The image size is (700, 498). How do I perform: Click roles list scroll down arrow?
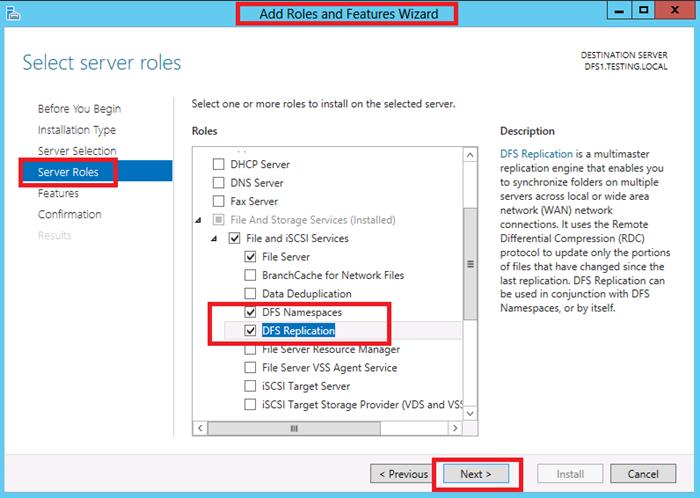coord(470,413)
